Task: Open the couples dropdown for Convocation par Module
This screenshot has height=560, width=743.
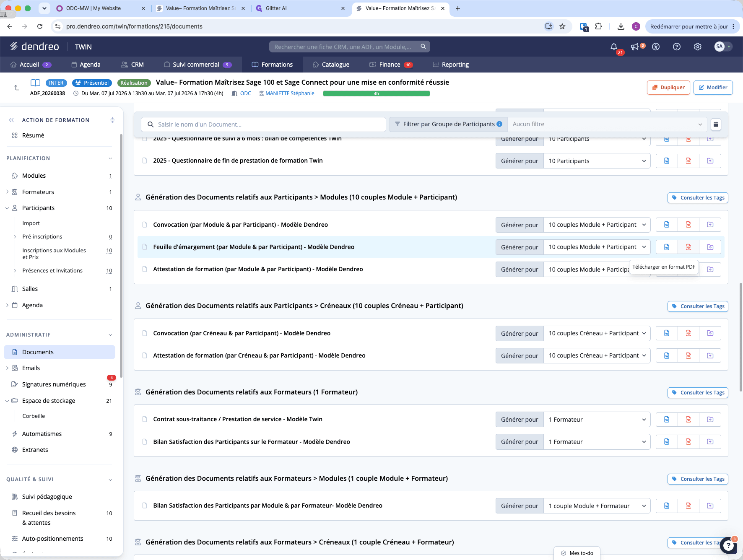Action: [597, 225]
